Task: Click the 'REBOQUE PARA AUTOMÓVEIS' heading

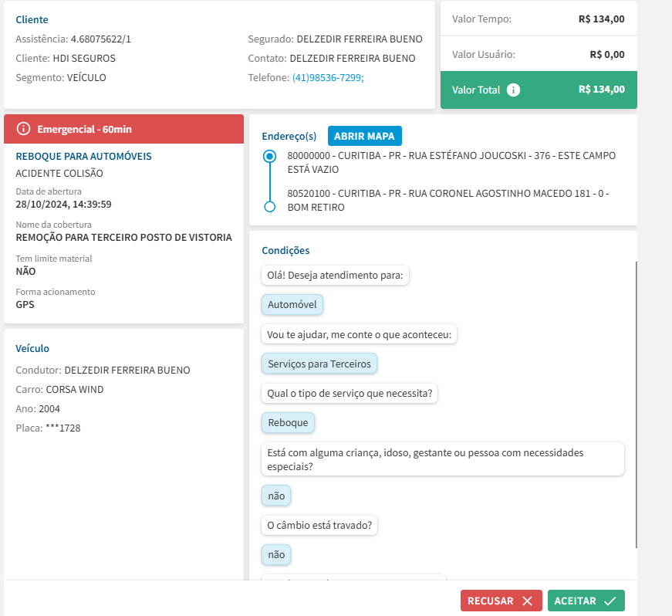Action: [x=83, y=156]
